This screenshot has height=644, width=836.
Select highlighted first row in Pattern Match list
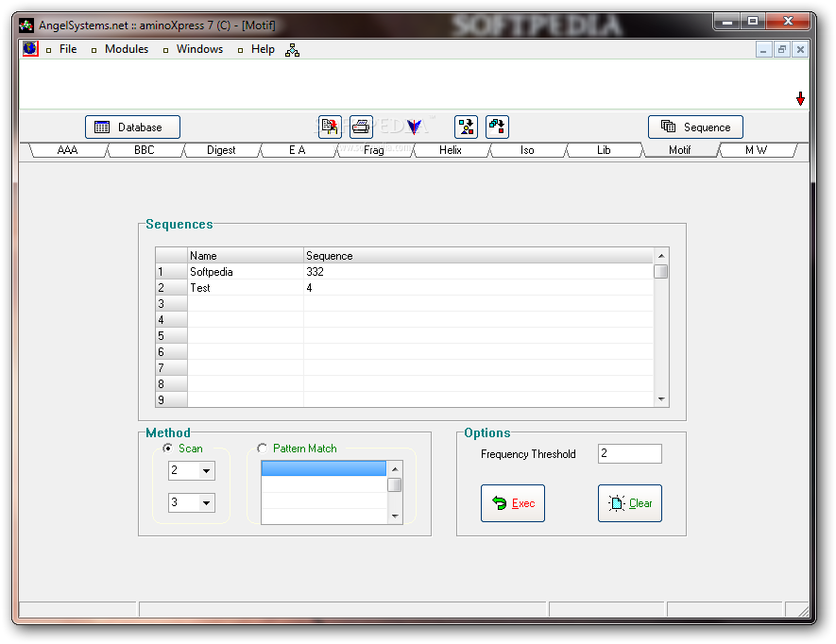click(x=324, y=468)
